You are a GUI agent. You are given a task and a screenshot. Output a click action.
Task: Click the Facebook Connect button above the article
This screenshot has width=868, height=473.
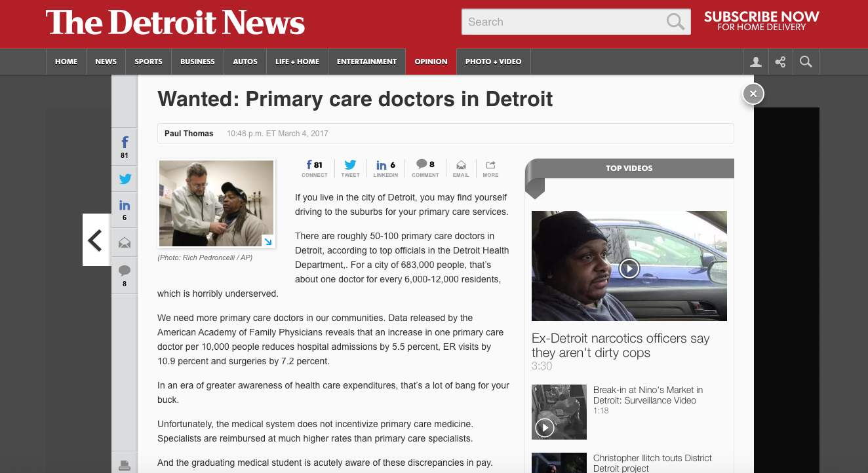pyautogui.click(x=315, y=168)
